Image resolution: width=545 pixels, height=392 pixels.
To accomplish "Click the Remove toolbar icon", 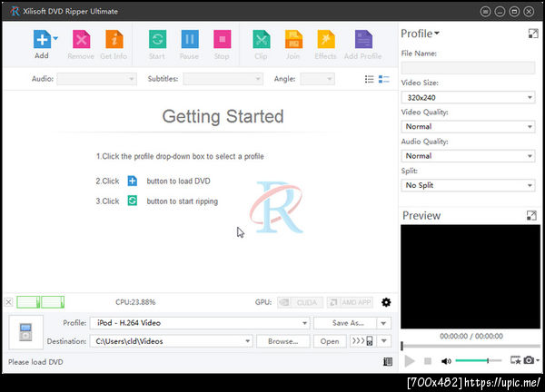I will point(81,39).
